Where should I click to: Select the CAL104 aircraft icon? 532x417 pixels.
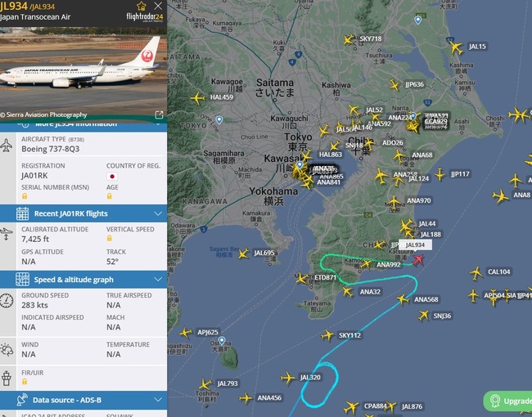[x=476, y=273]
